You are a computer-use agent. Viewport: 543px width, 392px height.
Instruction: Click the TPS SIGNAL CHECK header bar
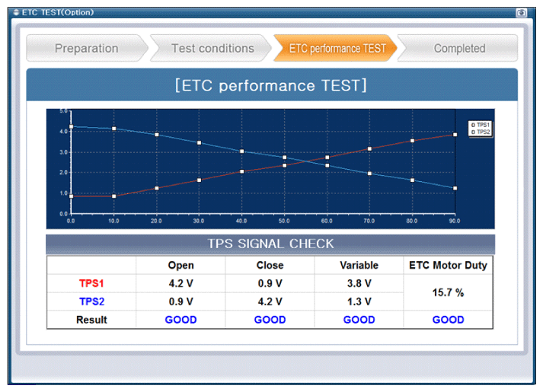click(x=270, y=244)
